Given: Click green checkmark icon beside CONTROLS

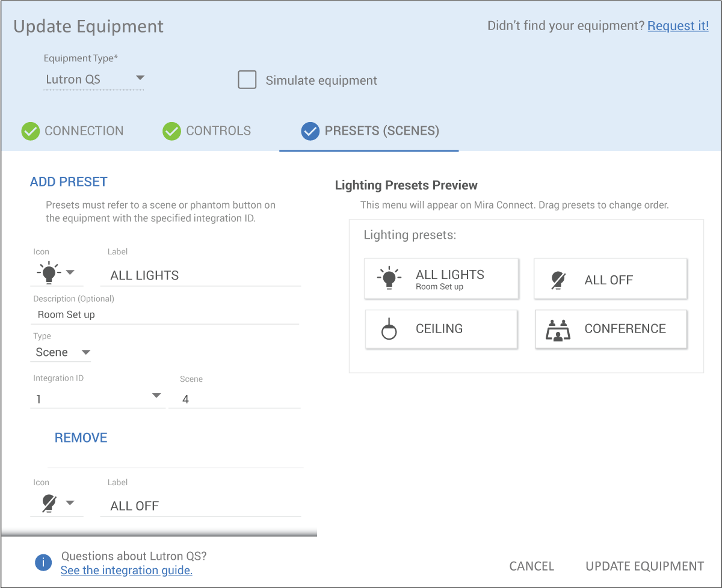Looking at the screenshot, I should pos(172,131).
